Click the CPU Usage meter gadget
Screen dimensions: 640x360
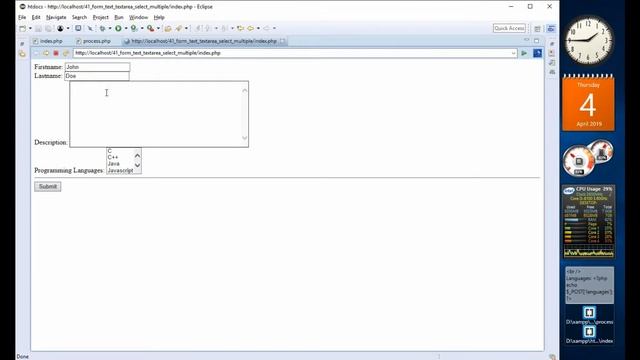click(x=588, y=222)
